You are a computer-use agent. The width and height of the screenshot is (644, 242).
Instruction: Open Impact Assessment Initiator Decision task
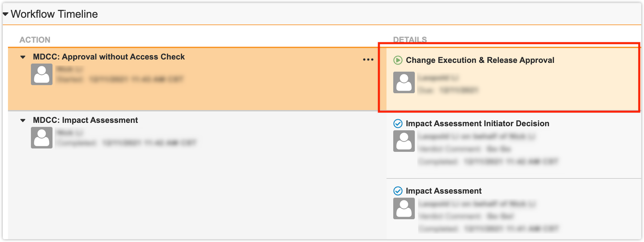coord(477,123)
